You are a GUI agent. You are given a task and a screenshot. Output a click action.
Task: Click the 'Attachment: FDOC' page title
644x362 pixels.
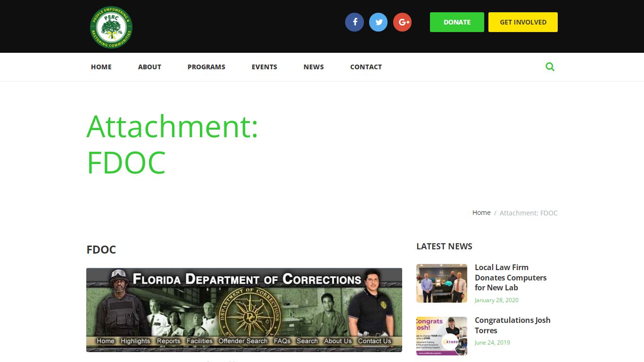point(173,144)
